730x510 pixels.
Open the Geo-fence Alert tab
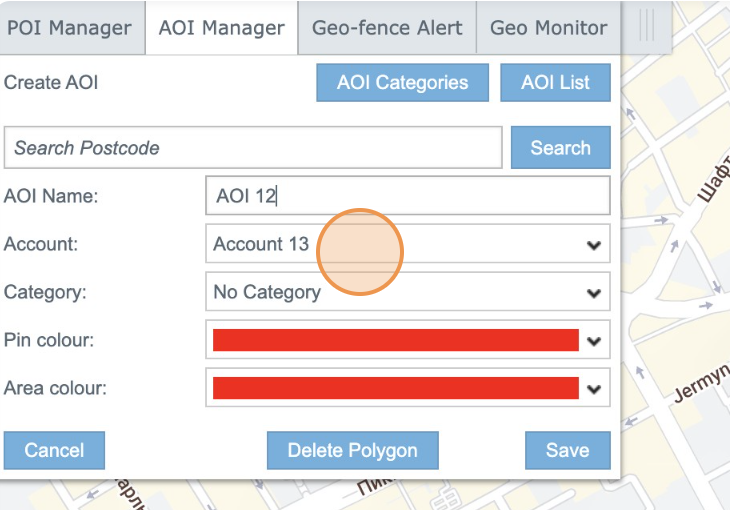coord(387,28)
